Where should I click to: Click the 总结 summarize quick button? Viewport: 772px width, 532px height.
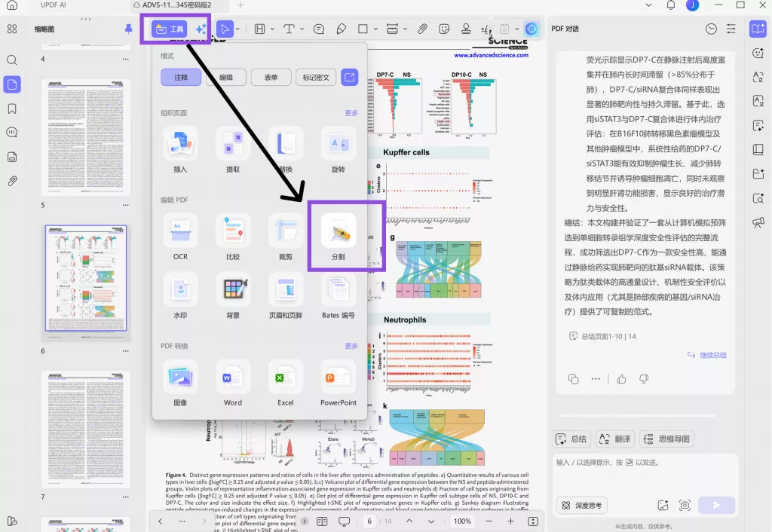coord(571,439)
